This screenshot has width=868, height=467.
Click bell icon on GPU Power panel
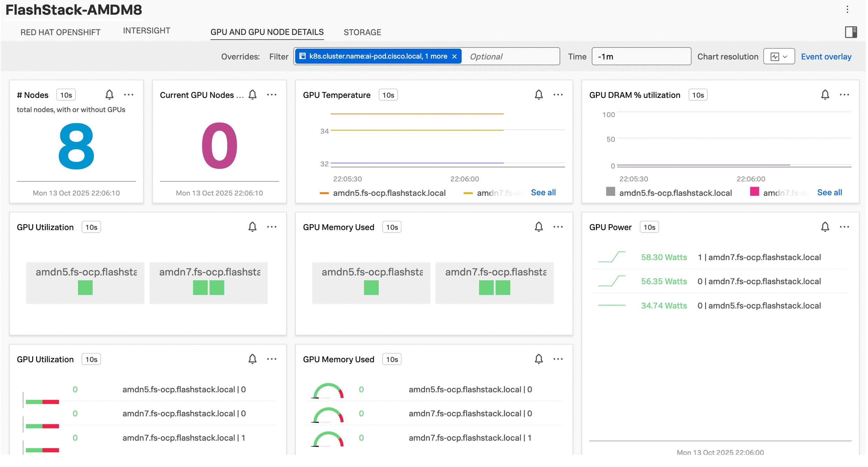pyautogui.click(x=825, y=227)
